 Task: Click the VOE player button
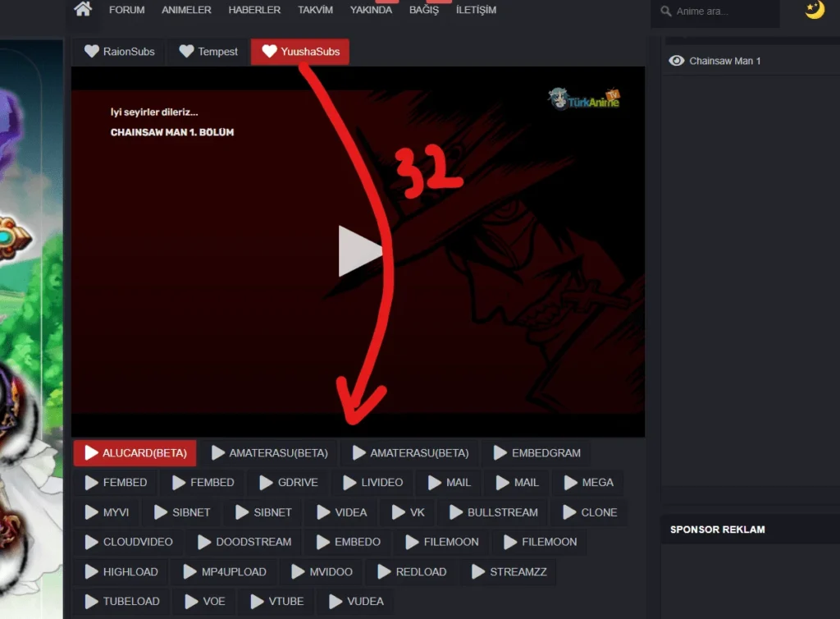pos(204,601)
